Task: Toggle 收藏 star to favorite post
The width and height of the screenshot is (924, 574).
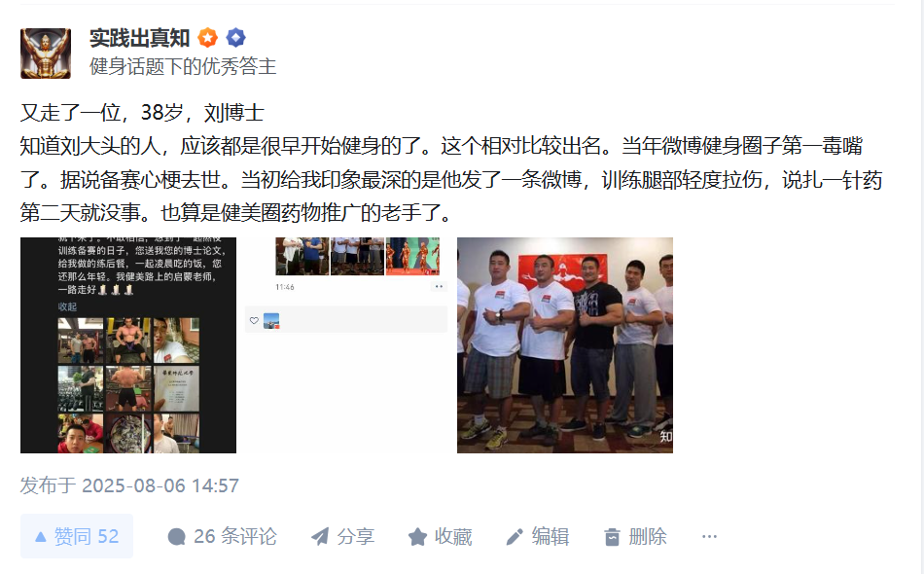Action: pyautogui.click(x=441, y=536)
